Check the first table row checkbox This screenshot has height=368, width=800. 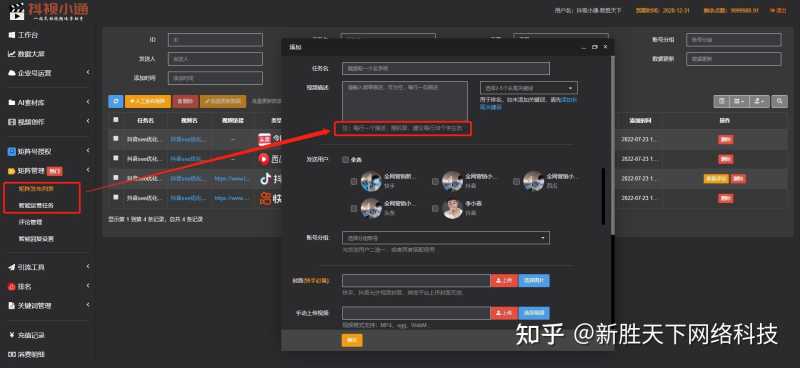pyautogui.click(x=116, y=139)
